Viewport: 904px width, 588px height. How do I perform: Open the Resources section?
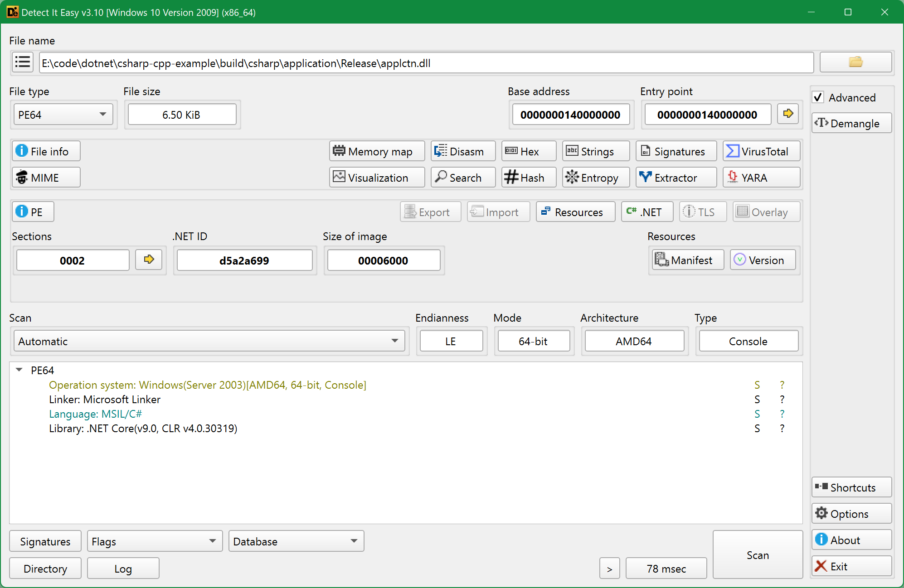(x=575, y=212)
